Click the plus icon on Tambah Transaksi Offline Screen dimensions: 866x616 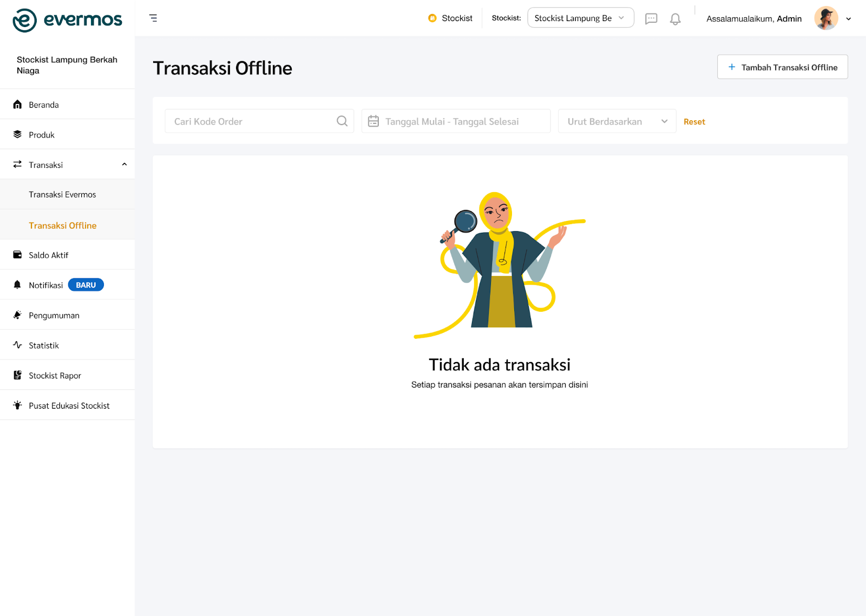click(x=732, y=67)
